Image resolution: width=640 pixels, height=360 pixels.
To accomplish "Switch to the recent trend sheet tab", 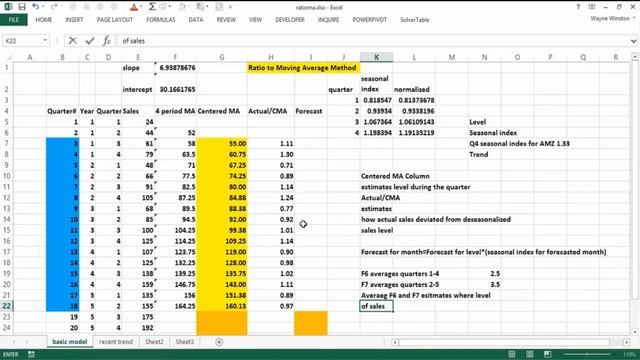I will (x=116, y=342).
